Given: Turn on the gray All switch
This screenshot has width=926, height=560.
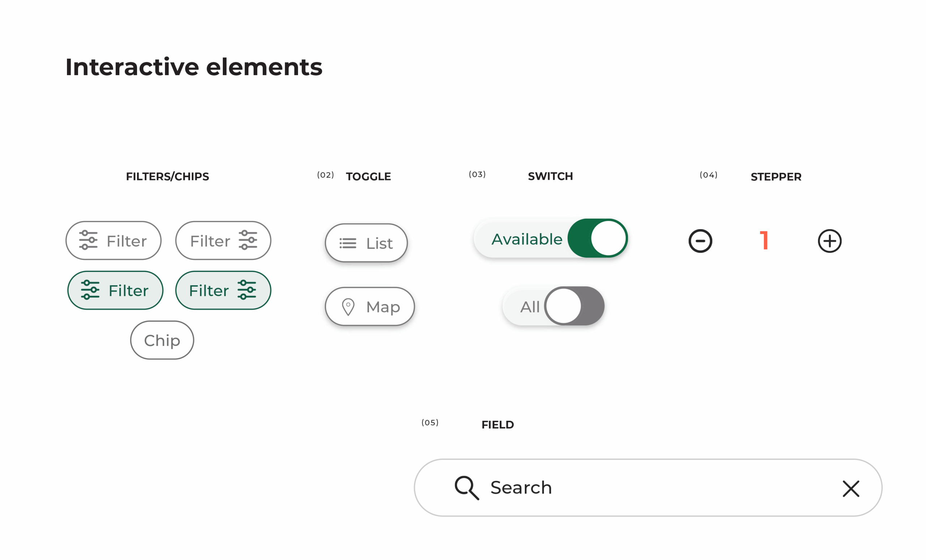Looking at the screenshot, I should [574, 306].
